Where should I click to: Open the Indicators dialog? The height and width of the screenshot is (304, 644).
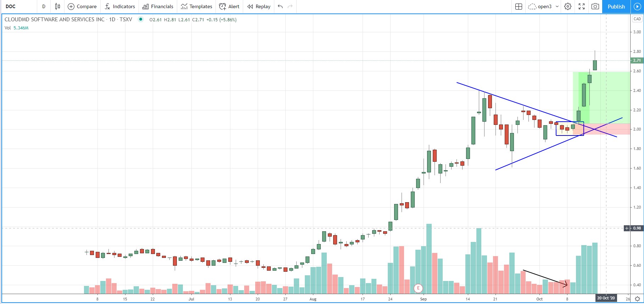coord(120,6)
